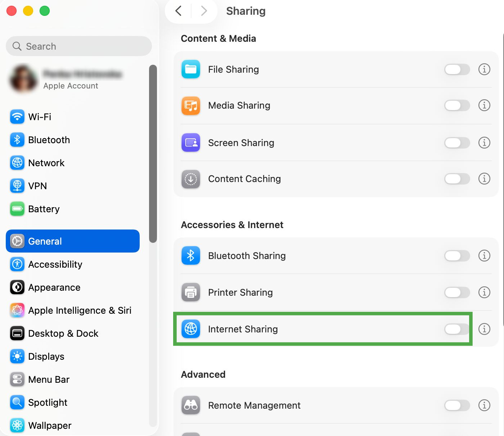Click the Content & Media heading
Viewport: 504px width, 436px height.
tap(219, 38)
